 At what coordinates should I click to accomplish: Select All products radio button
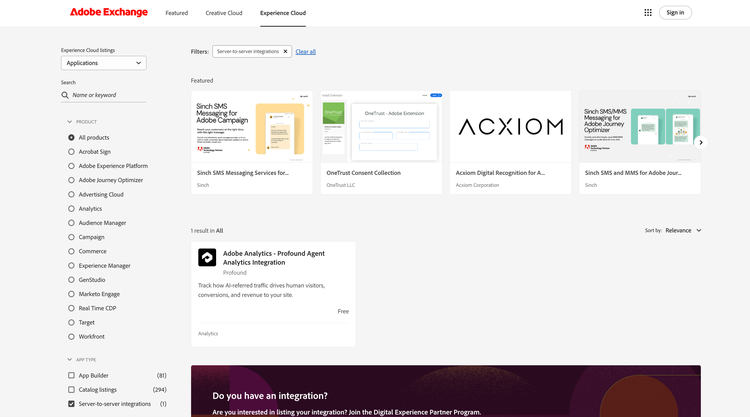71,137
